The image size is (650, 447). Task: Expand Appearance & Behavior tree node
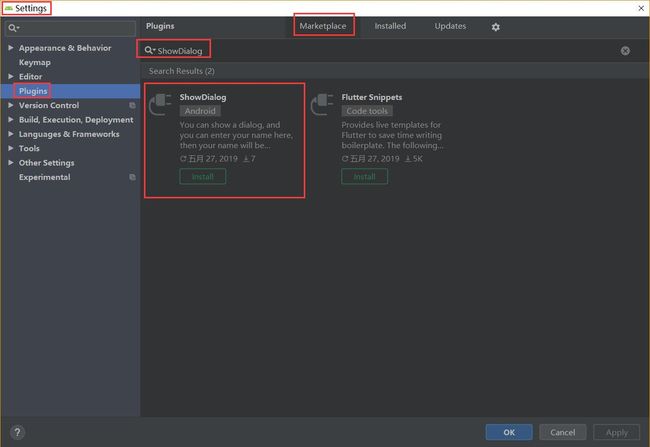tap(11, 48)
